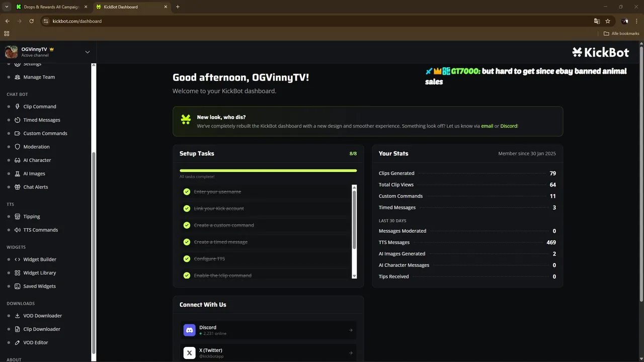This screenshot has height=362, width=644.
Task: Click the Discord logo icon
Action: coord(189,330)
